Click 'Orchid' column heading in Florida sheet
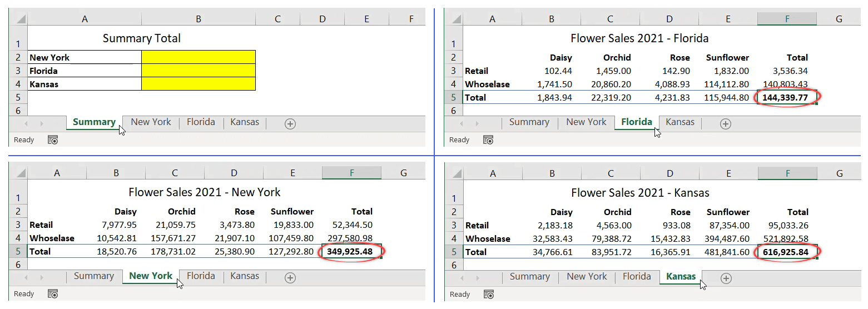 617,57
